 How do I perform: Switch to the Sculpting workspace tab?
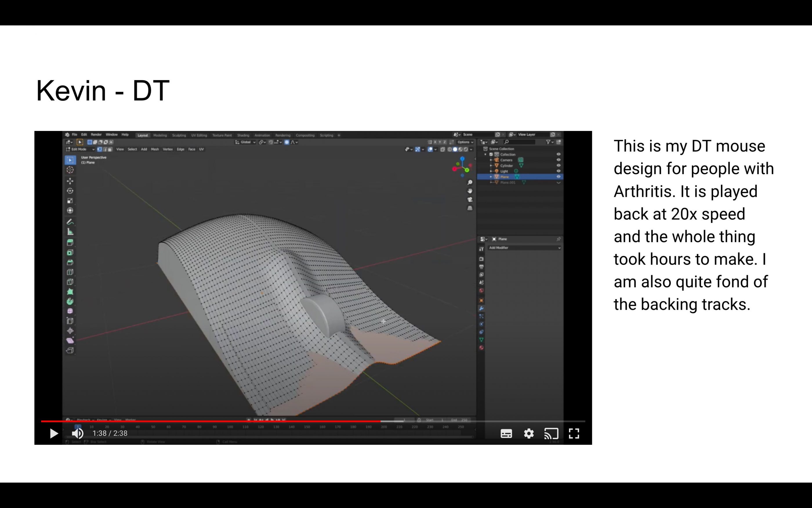pos(179,135)
